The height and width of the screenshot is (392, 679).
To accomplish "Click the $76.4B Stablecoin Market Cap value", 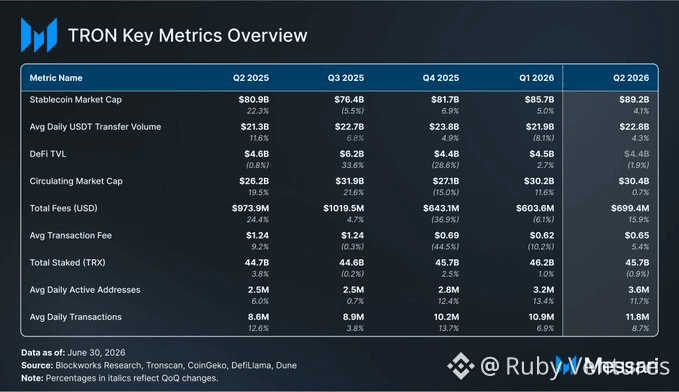I will click(349, 100).
